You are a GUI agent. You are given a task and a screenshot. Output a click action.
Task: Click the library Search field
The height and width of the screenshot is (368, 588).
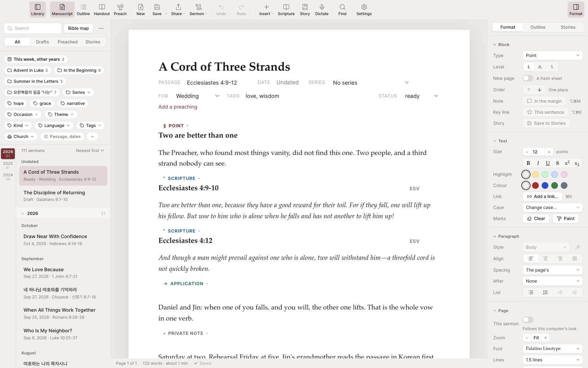click(33, 28)
